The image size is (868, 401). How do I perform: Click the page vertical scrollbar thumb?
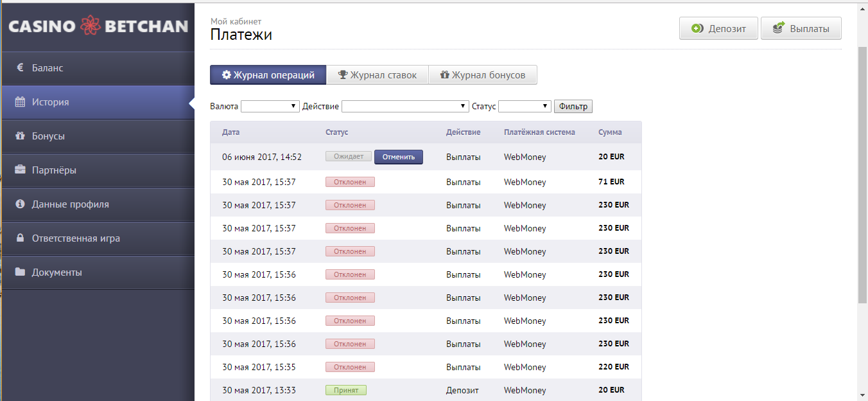[862, 174]
